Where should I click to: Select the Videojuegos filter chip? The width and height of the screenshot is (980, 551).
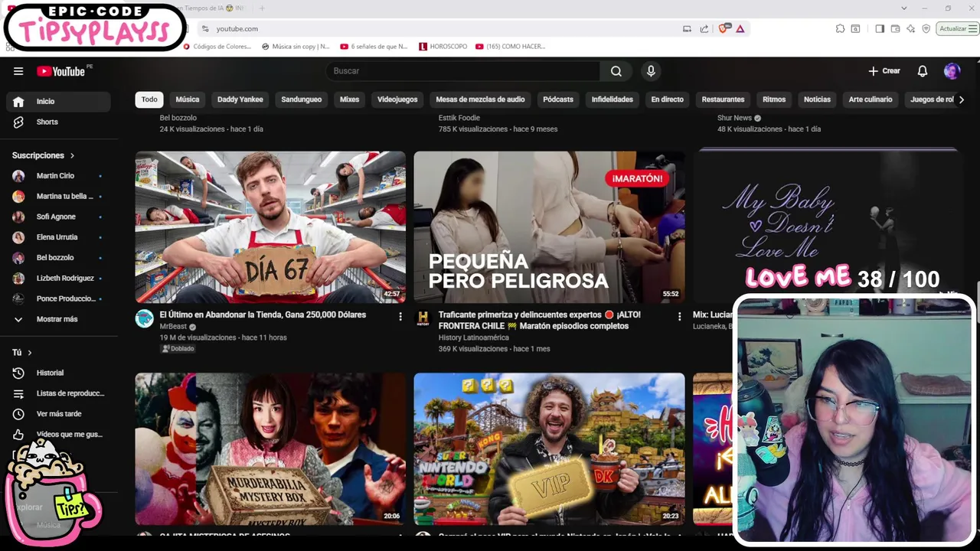click(x=397, y=99)
